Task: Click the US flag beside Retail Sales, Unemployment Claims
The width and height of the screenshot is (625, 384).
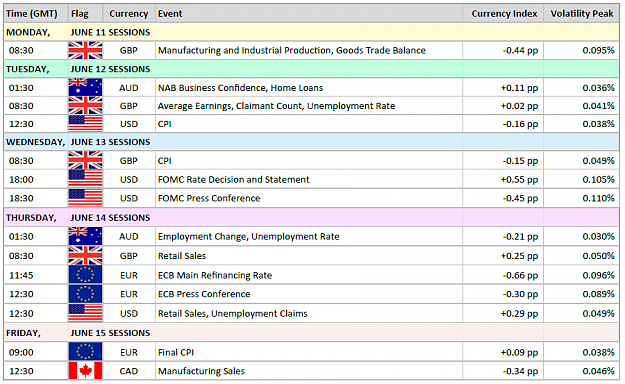Action: (85, 313)
